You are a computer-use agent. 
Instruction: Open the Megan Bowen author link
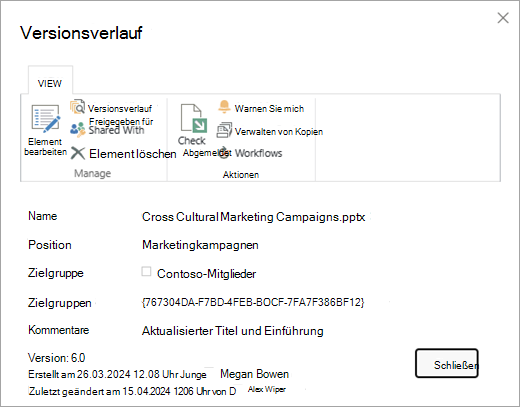(x=254, y=374)
